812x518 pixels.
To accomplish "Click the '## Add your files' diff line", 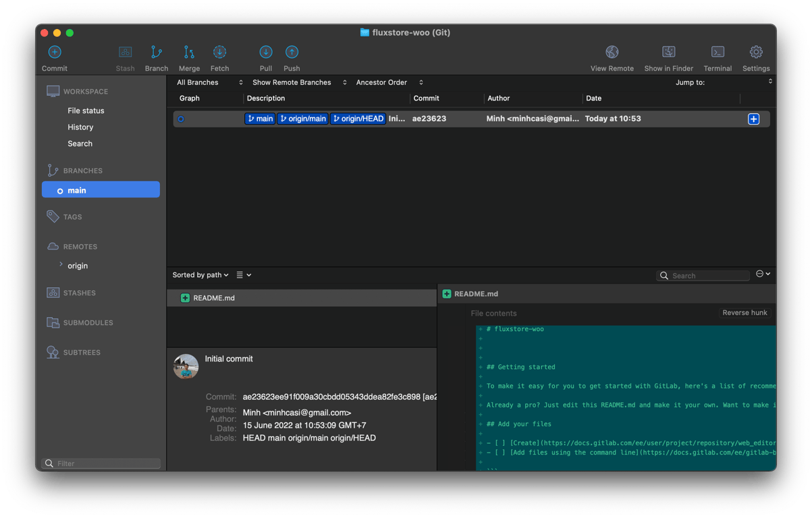I will [x=518, y=424].
